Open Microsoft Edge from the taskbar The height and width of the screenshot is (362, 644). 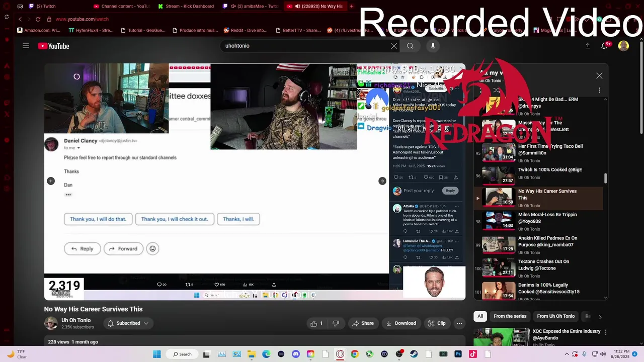click(266, 354)
